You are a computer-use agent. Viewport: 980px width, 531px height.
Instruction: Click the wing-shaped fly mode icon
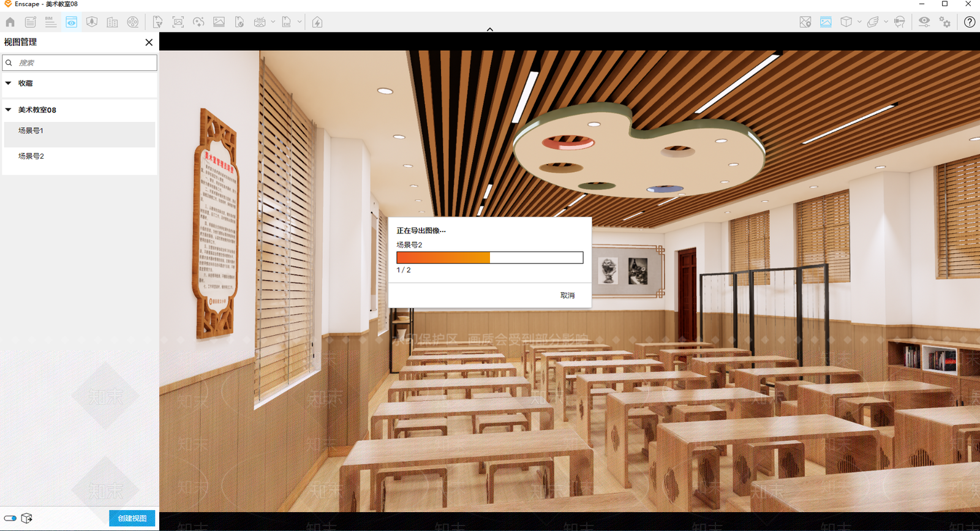(x=873, y=22)
